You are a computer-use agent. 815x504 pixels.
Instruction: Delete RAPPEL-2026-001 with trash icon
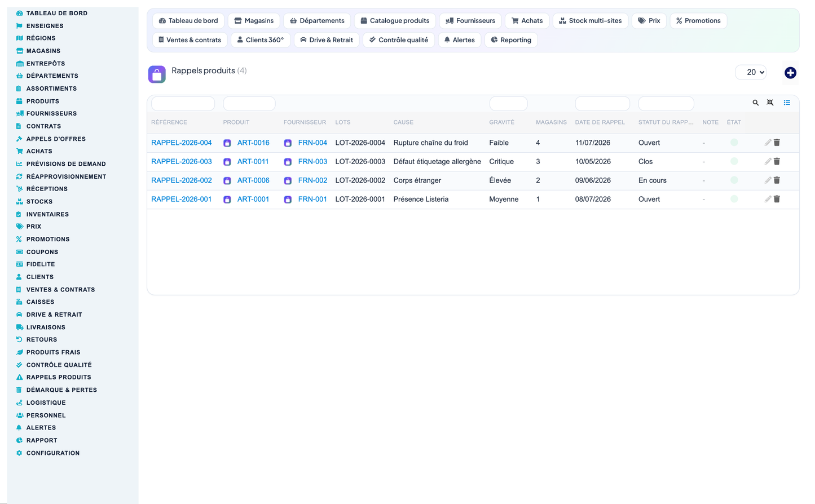[777, 199]
